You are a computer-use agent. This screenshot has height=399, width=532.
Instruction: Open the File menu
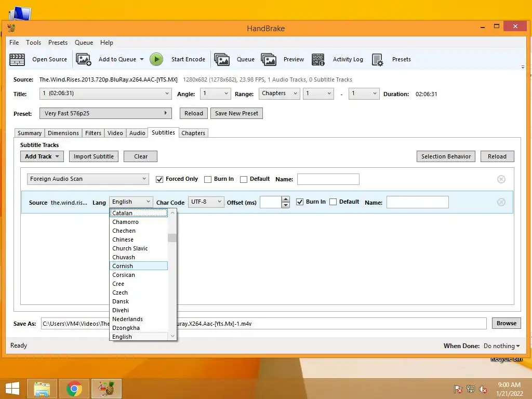click(x=14, y=43)
